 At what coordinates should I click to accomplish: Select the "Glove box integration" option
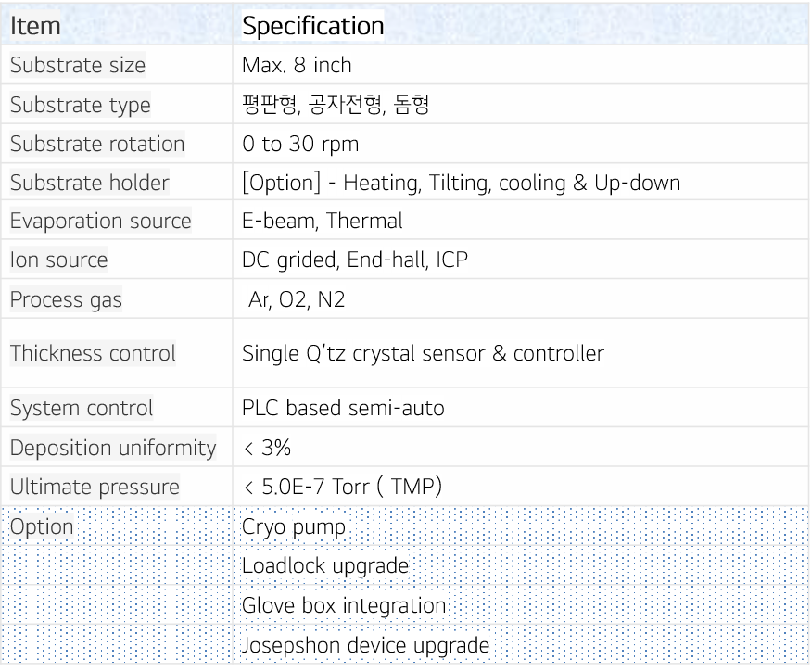tap(344, 606)
